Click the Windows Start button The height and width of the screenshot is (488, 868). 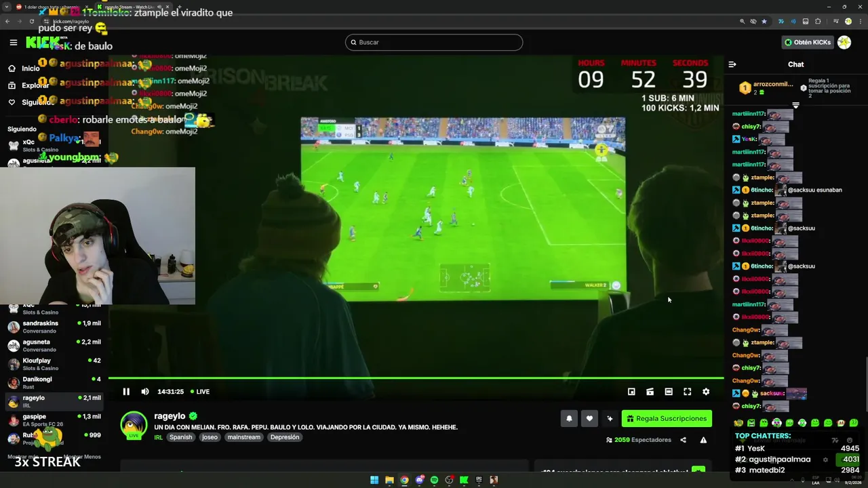pyautogui.click(x=374, y=480)
